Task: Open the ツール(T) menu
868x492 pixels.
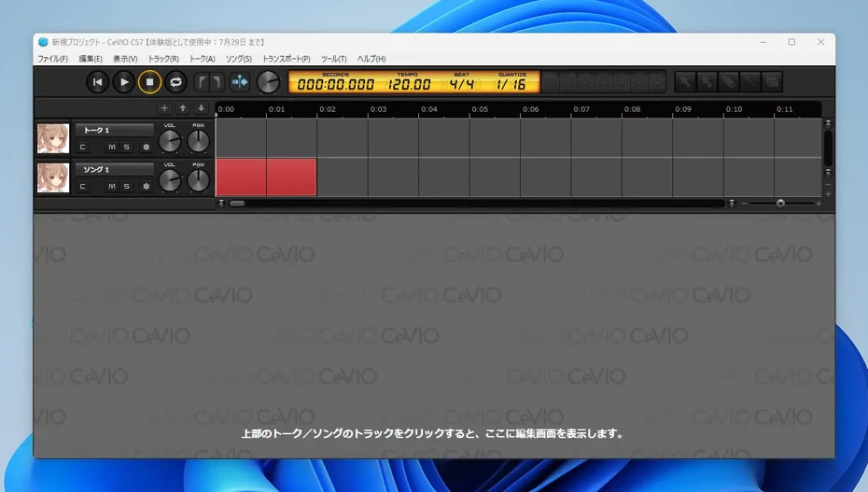Action: (x=334, y=59)
